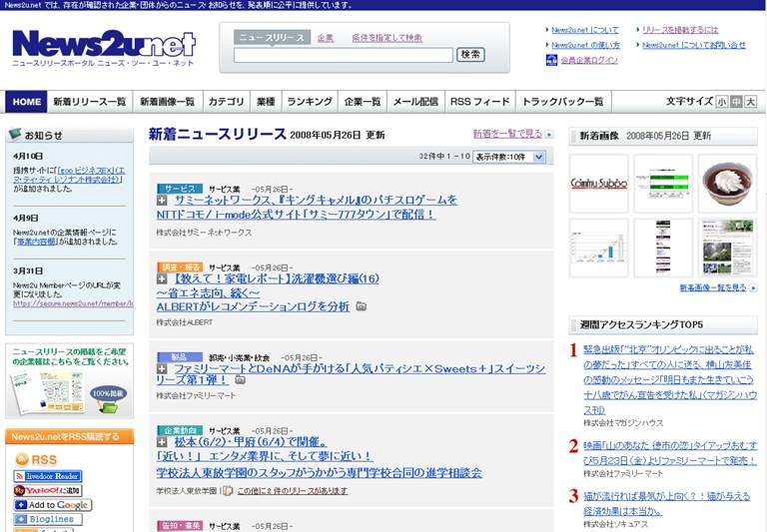Open the リリースを掲載するには link
767x532 pixels.
tap(680, 30)
